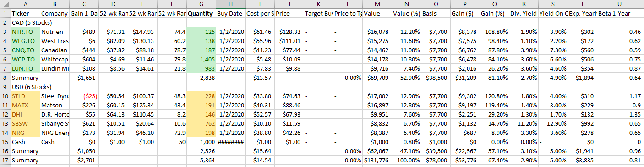Click the select-all corner of the sheet
Viewport: 644px width, 167px height.
point(5,5)
